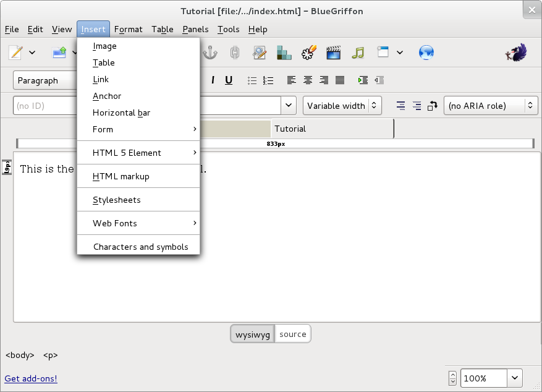
Task: Click the globe browser preview icon
Action: [x=426, y=53]
